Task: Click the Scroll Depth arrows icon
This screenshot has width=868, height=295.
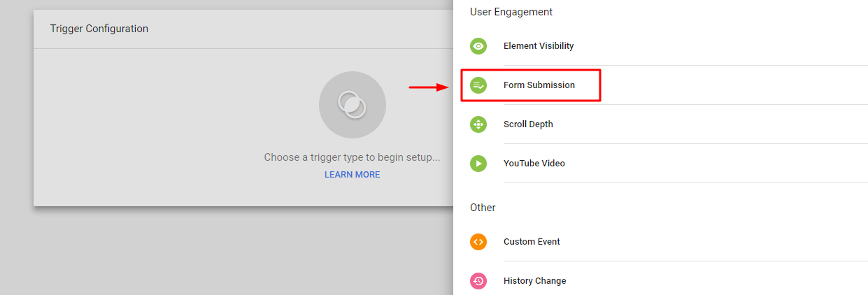Action: (x=478, y=124)
